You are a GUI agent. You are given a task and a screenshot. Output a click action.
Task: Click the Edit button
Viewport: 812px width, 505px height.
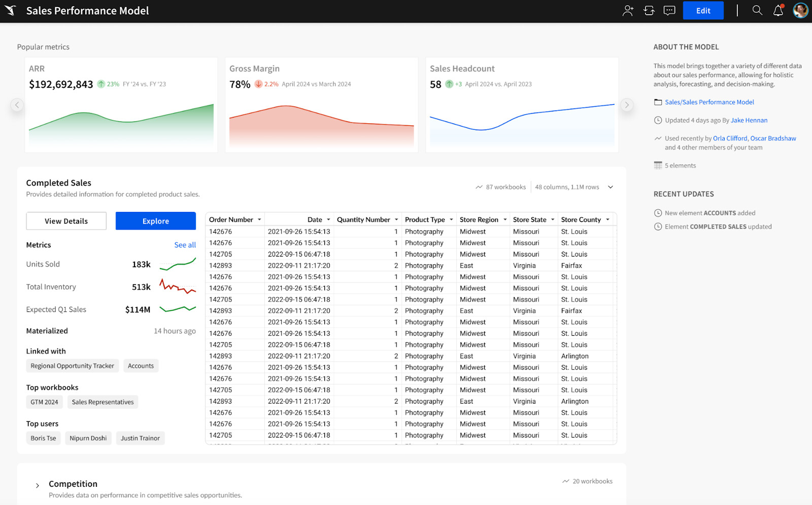pyautogui.click(x=703, y=10)
